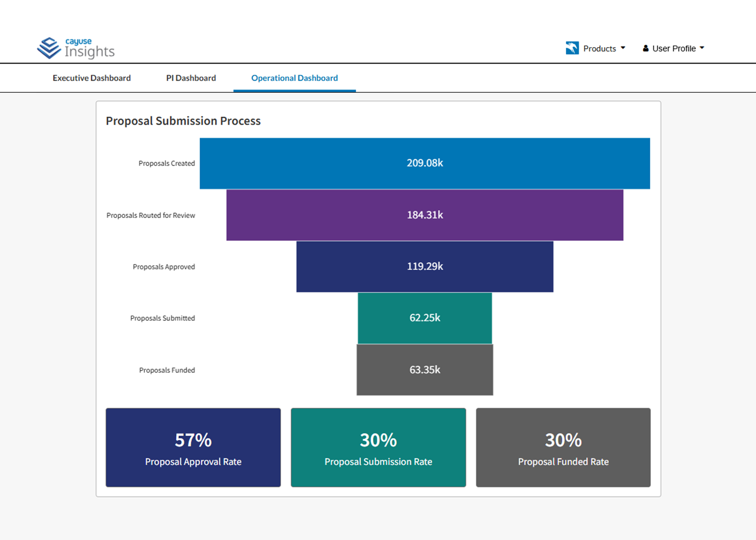The width and height of the screenshot is (756, 540).
Task: Click the dolphin icon beside Products
Action: coord(572,48)
